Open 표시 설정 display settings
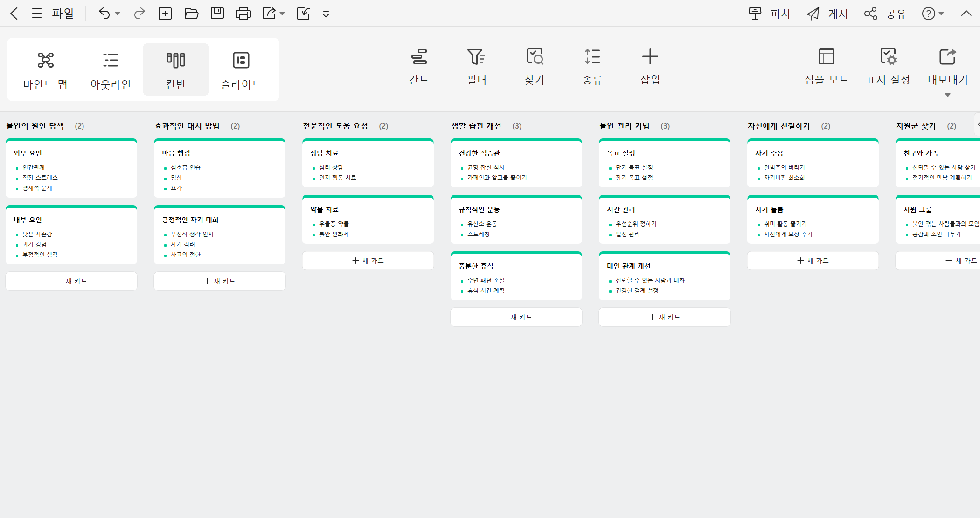 click(x=888, y=67)
